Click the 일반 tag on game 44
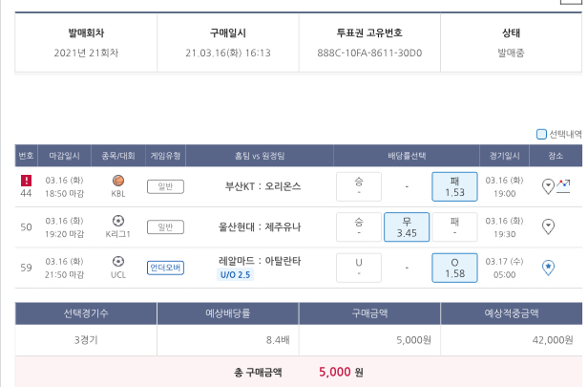 coord(165,186)
